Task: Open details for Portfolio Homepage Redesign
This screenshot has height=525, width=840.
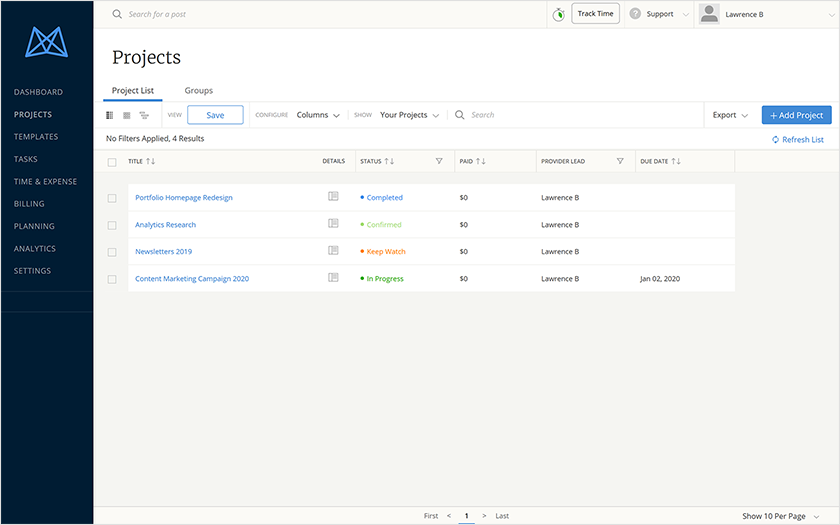Action: tap(333, 197)
